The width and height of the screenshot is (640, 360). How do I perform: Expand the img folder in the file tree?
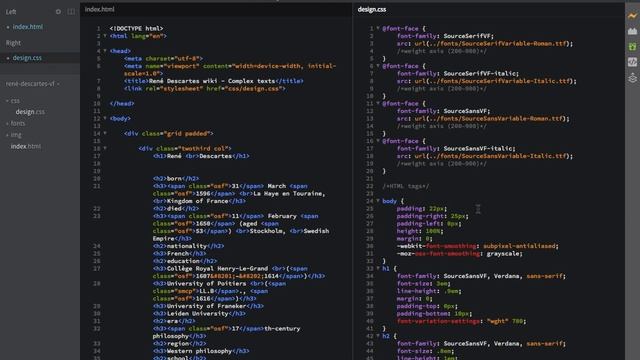(x=7, y=135)
